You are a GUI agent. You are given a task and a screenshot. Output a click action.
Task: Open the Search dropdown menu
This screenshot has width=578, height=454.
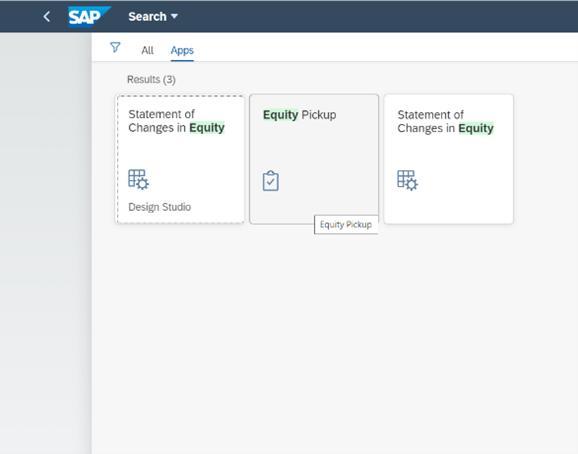point(153,17)
